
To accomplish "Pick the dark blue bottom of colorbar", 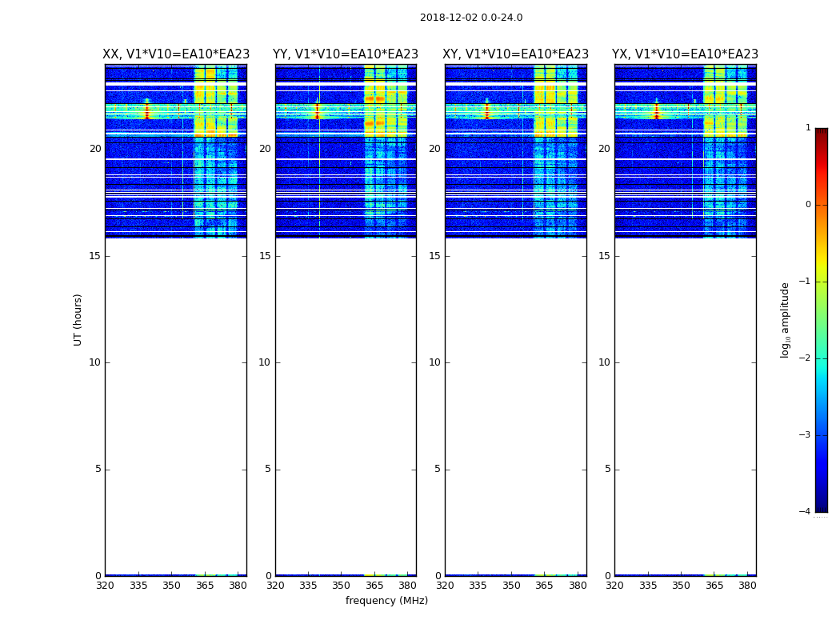I will point(821,506).
